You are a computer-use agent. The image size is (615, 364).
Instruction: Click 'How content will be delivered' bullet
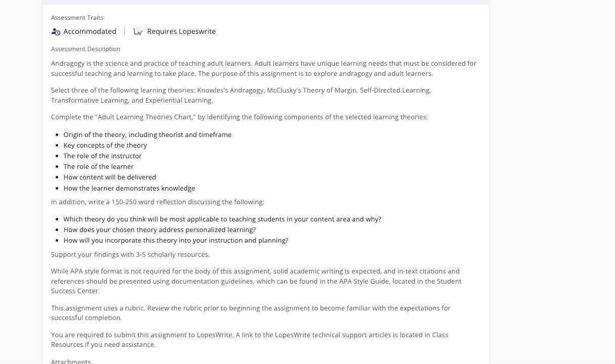click(110, 177)
